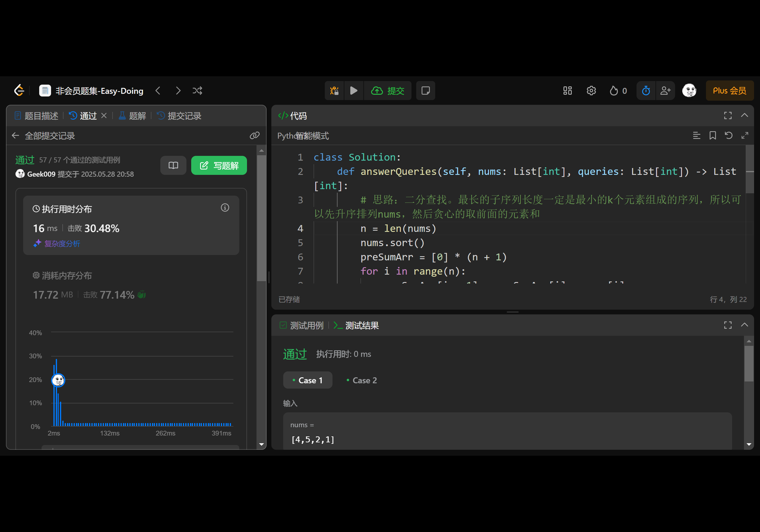Open 复杂度分析 link
This screenshot has height=532, width=760.
62,244
